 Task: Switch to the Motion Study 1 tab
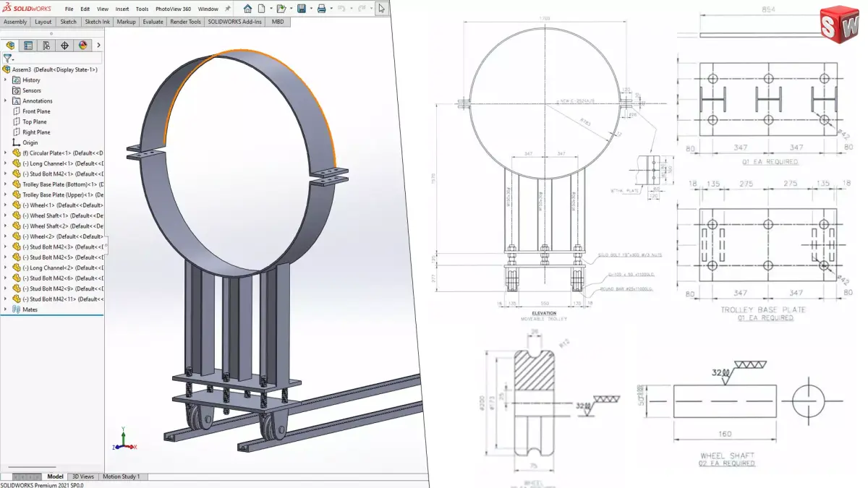point(123,476)
